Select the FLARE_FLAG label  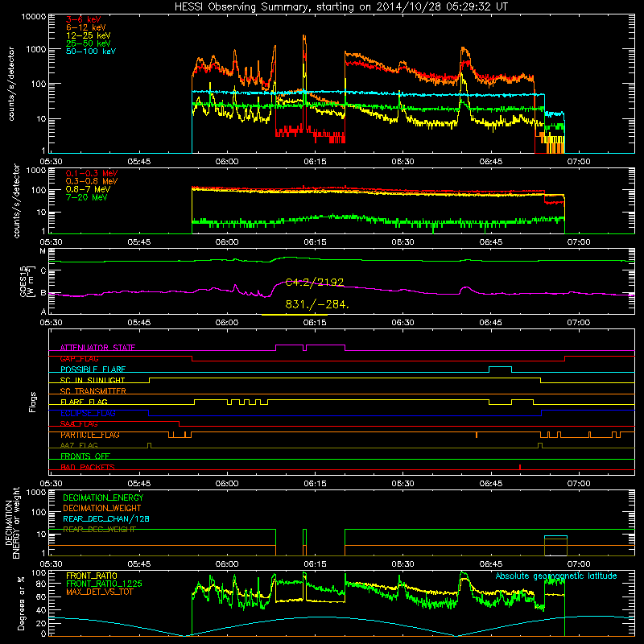click(x=84, y=402)
